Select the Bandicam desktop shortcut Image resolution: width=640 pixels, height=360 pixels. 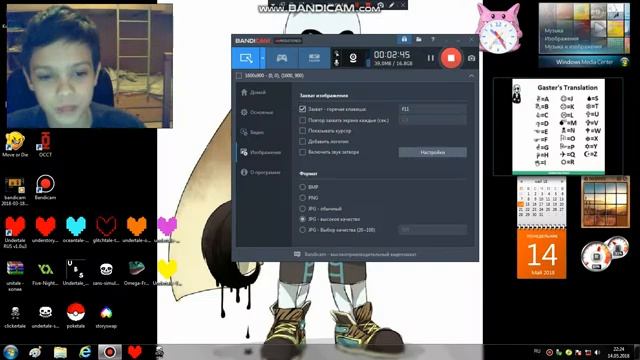(x=45, y=188)
